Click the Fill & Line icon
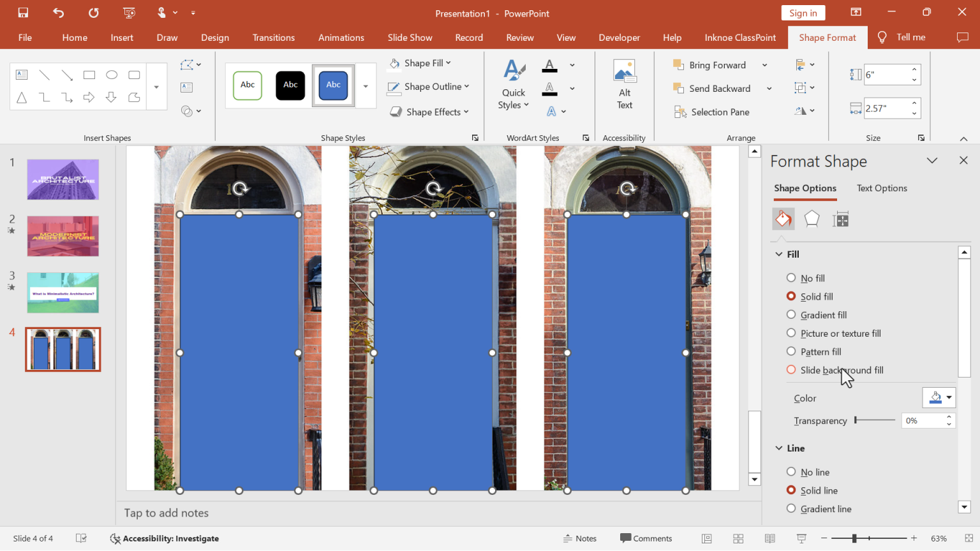The width and height of the screenshot is (980, 551). tap(783, 219)
